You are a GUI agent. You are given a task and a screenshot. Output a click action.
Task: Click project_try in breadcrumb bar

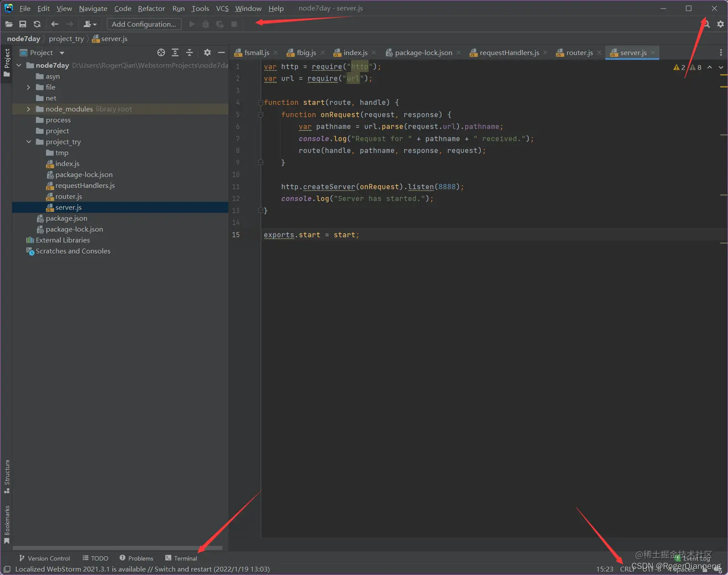[x=66, y=39]
